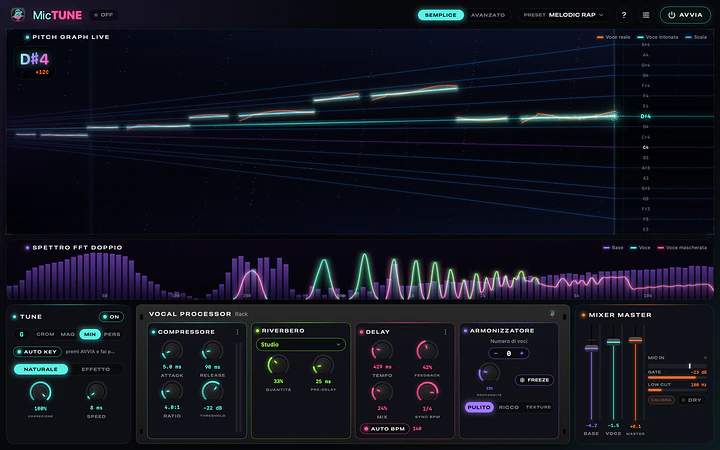The height and width of the screenshot is (450, 720).
Task: Toggle Compressore enable indicator dot
Action: (153, 332)
